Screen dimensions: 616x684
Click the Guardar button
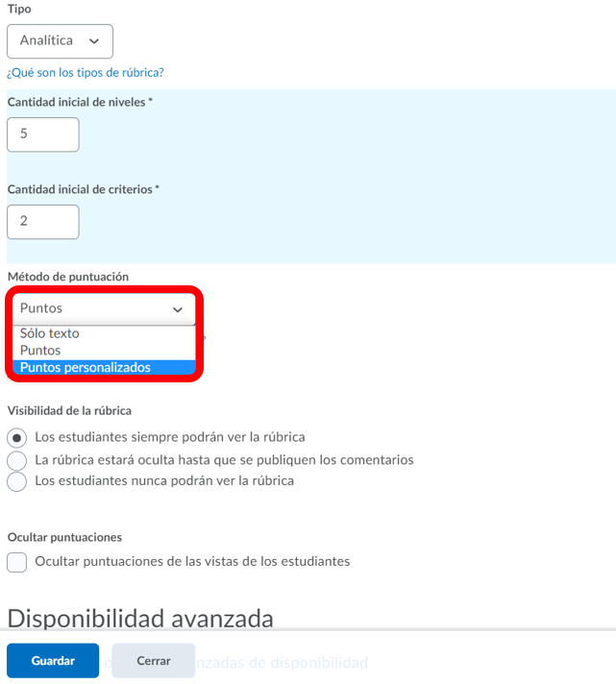53,660
